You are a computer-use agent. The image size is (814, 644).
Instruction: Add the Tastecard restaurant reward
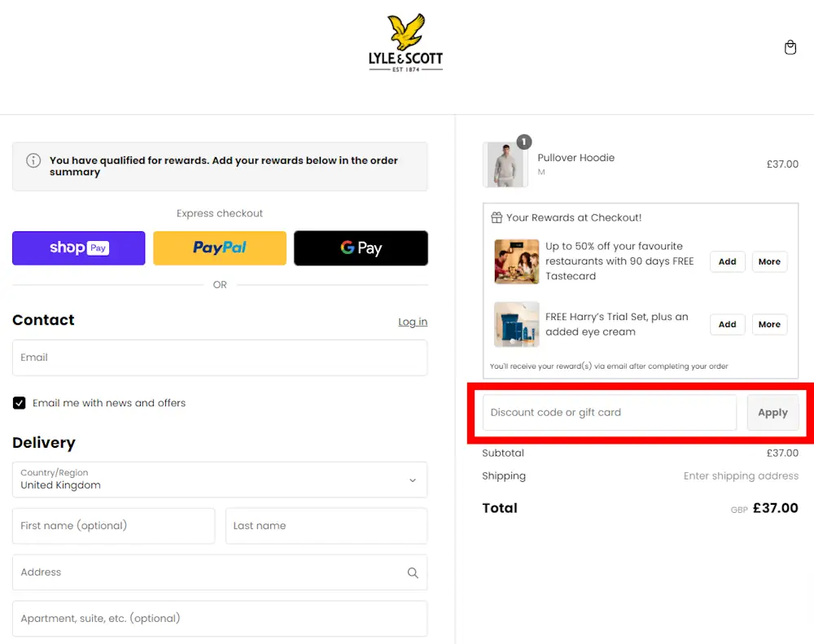pyautogui.click(x=727, y=262)
